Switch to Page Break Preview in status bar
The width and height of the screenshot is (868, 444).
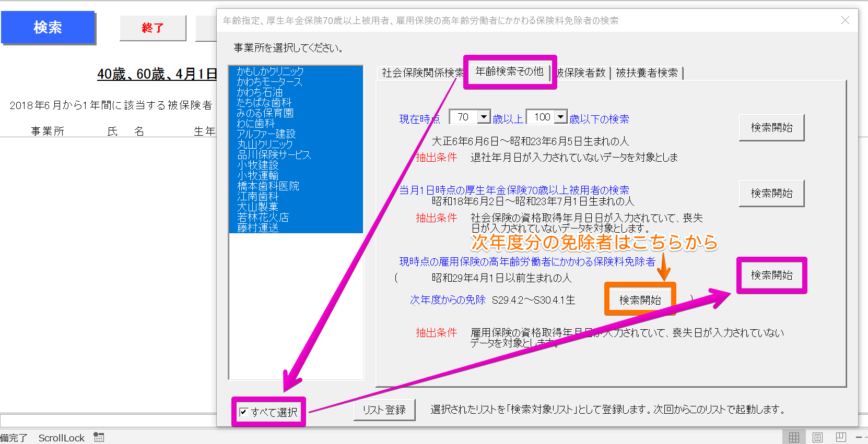coord(841,437)
